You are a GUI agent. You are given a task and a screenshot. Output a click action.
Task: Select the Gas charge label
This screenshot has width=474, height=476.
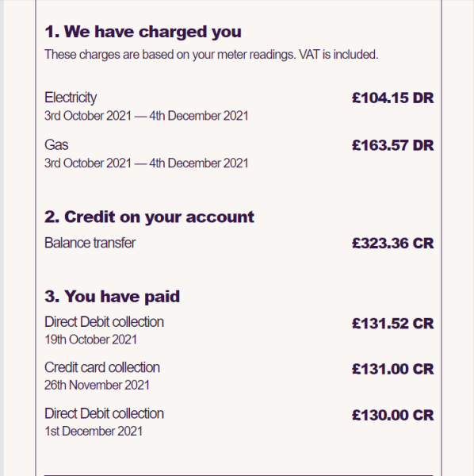coord(56,145)
